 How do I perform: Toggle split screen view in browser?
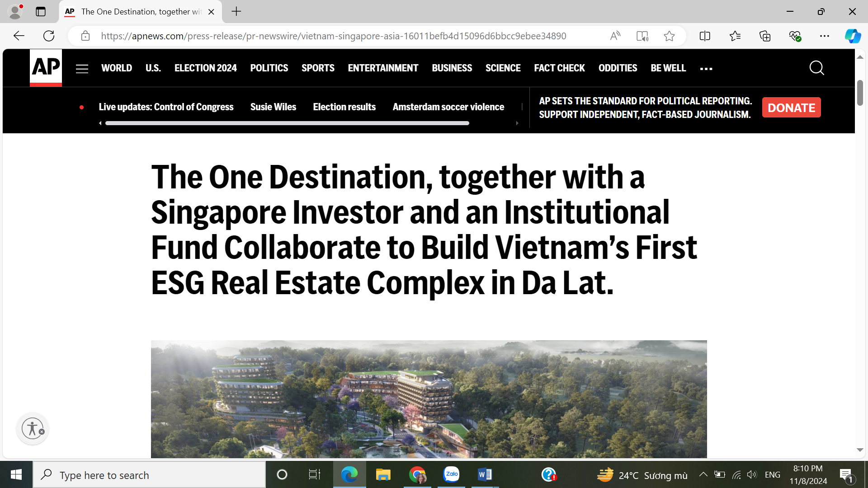tap(705, 36)
